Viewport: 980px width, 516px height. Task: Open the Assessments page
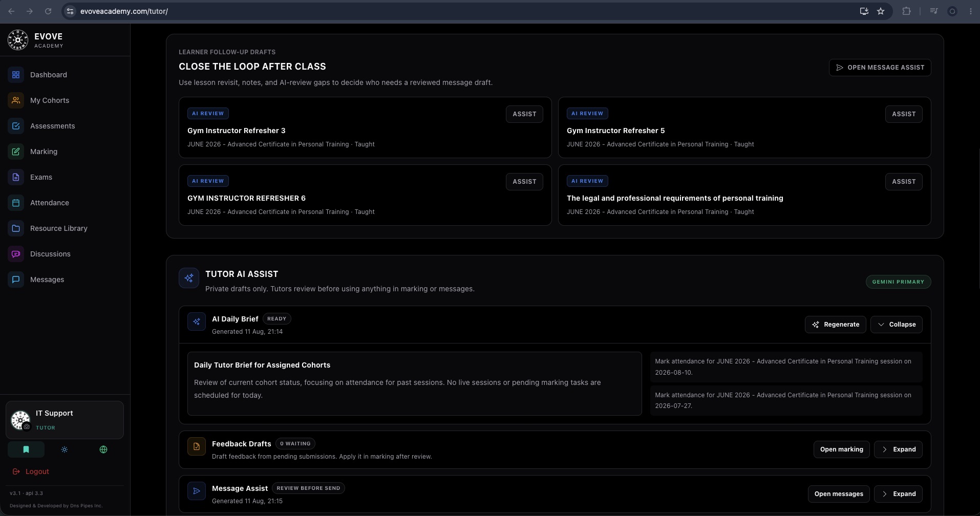65,126
